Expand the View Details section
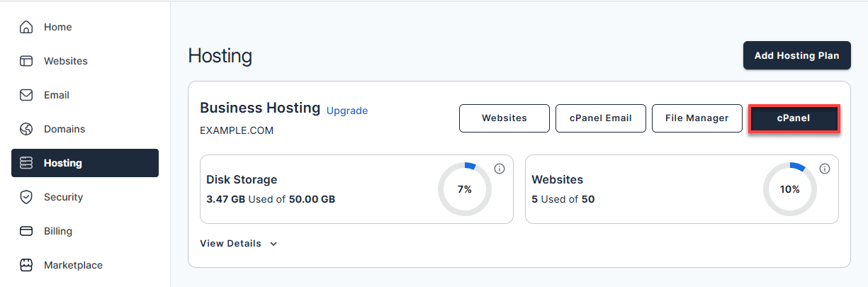The image size is (868, 287). [x=231, y=243]
